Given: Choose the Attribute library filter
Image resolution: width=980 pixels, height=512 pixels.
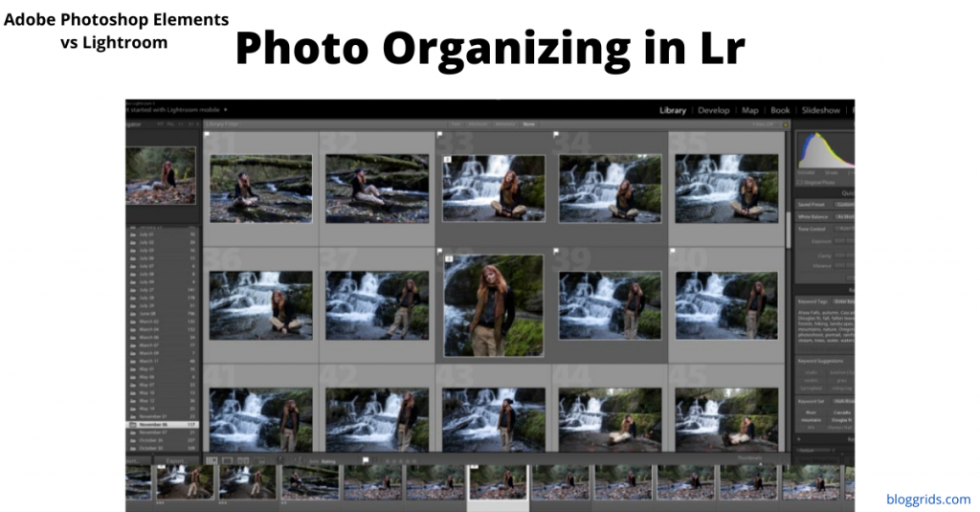Looking at the screenshot, I should click(x=479, y=124).
